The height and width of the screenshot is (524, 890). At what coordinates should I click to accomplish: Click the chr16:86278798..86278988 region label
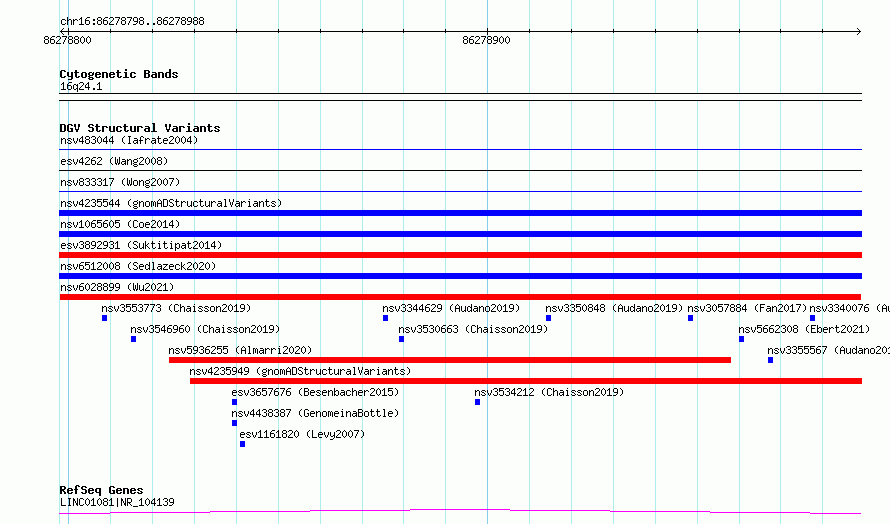[x=132, y=21]
